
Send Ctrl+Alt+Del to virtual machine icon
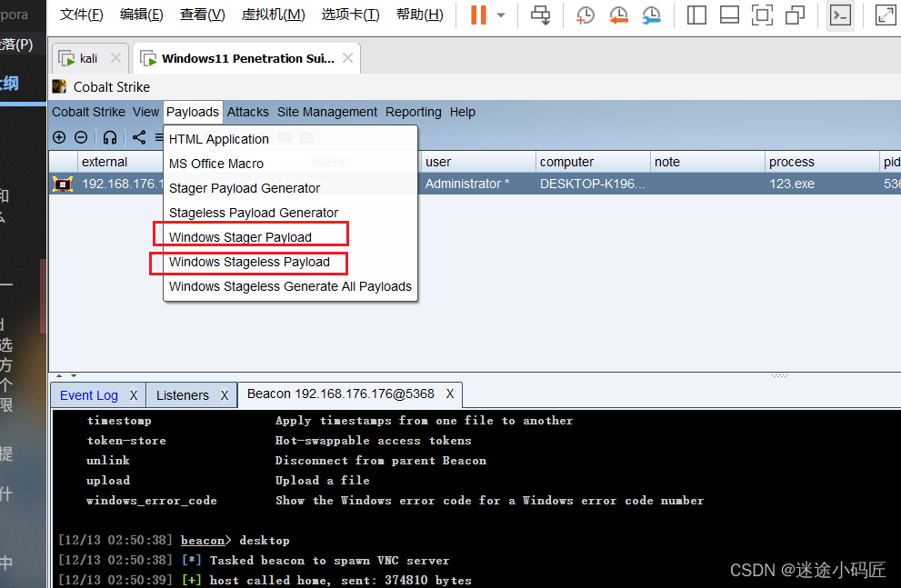click(540, 15)
